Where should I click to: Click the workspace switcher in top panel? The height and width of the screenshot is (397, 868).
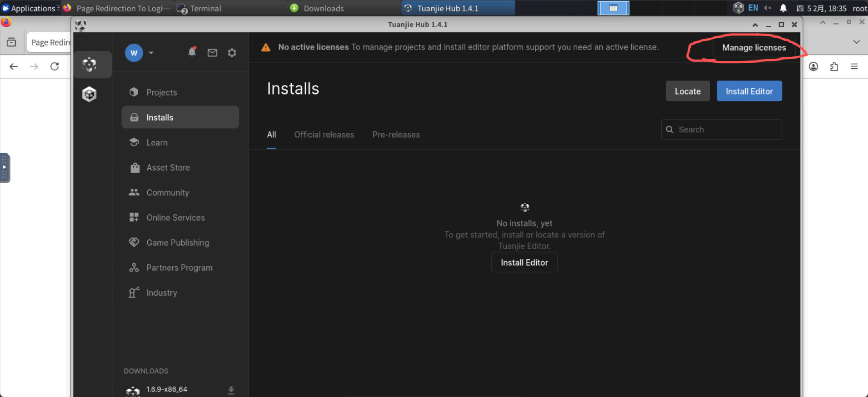click(613, 8)
